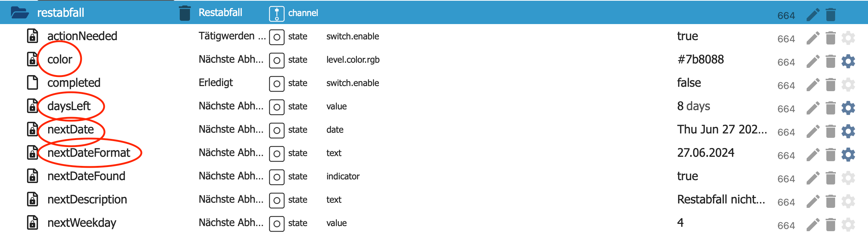Edit the restabfall channel with pencil icon
Image resolution: width=868 pixels, height=237 pixels.
coord(813,15)
